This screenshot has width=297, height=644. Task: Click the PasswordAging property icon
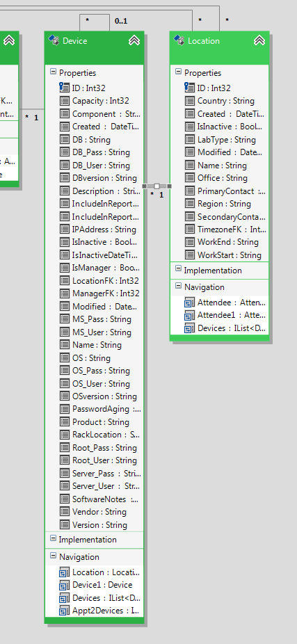65,409
